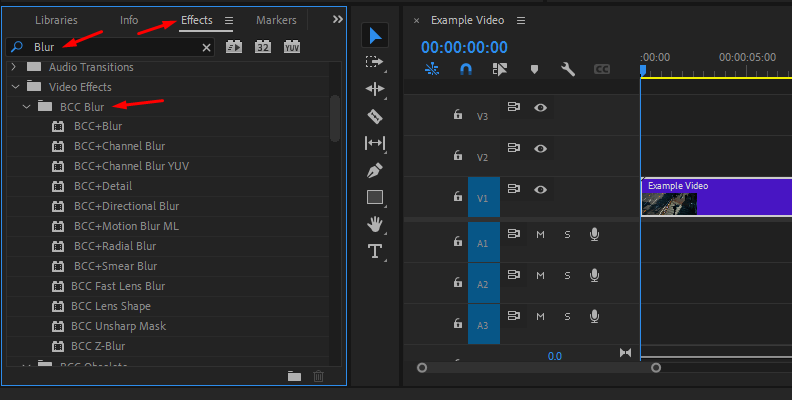Toggle Linked Selection in timeline
Viewport: 792px width, 400px height.
(500, 69)
